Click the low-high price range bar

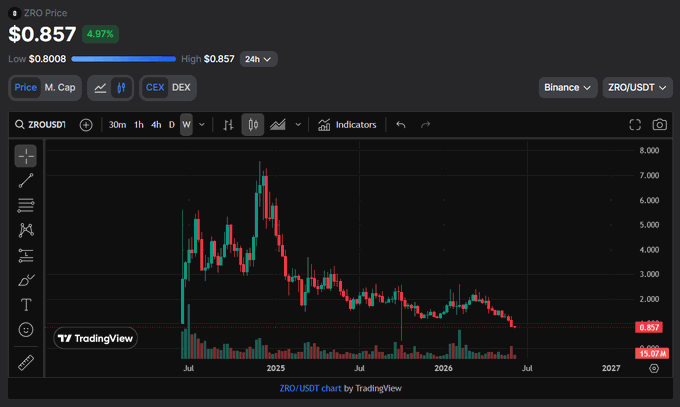(124, 59)
